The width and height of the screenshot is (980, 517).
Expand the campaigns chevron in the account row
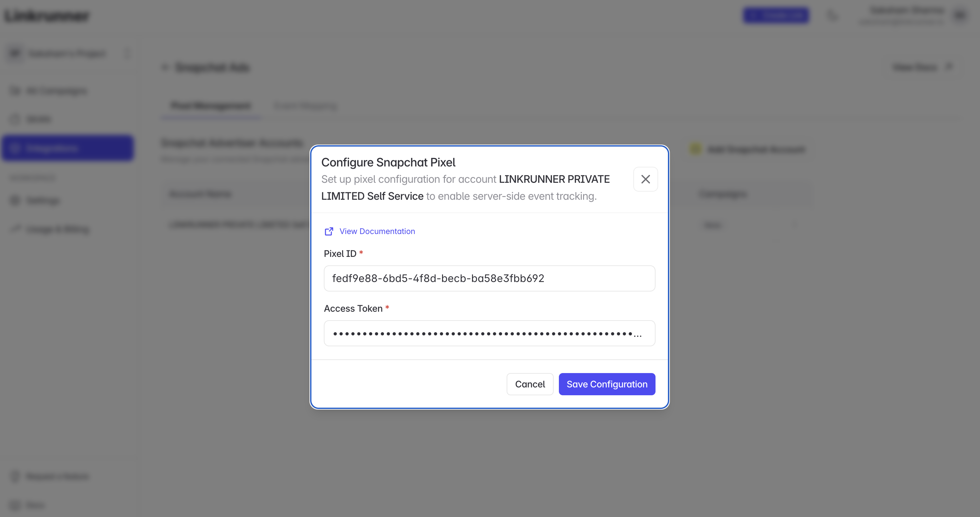(x=795, y=225)
